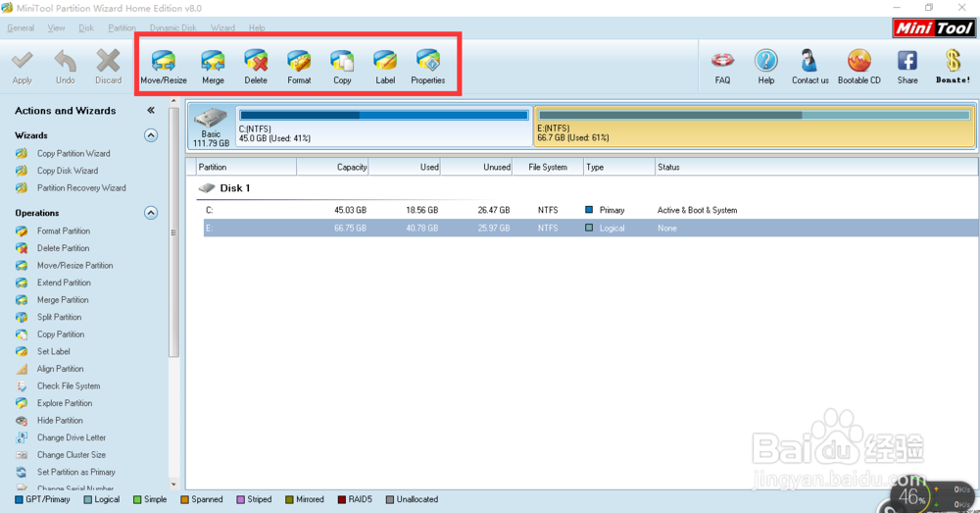This screenshot has width=980, height=513.
Task: Click the Copy toolbar icon
Action: coord(342,61)
